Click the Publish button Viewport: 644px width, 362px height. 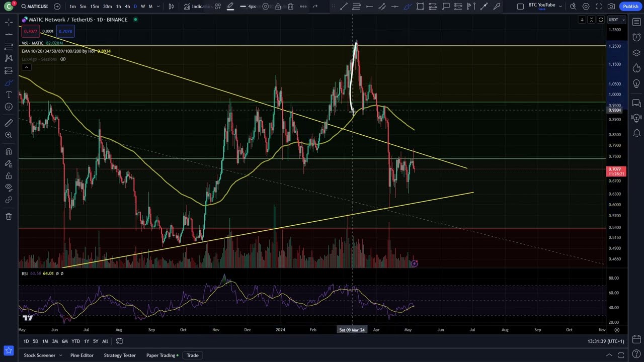630,7
